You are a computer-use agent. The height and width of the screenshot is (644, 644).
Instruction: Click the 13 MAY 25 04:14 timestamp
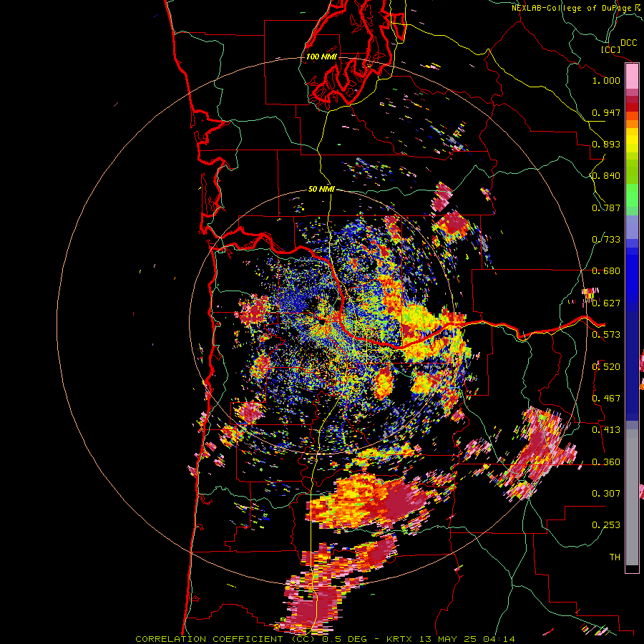pyautogui.click(x=468, y=639)
